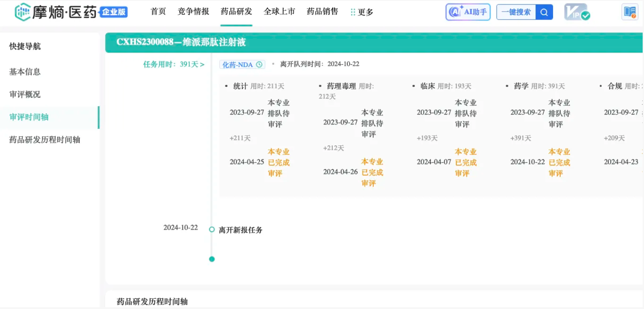
Task: Click the 摩熵·医药 logo icon
Action: point(22,12)
